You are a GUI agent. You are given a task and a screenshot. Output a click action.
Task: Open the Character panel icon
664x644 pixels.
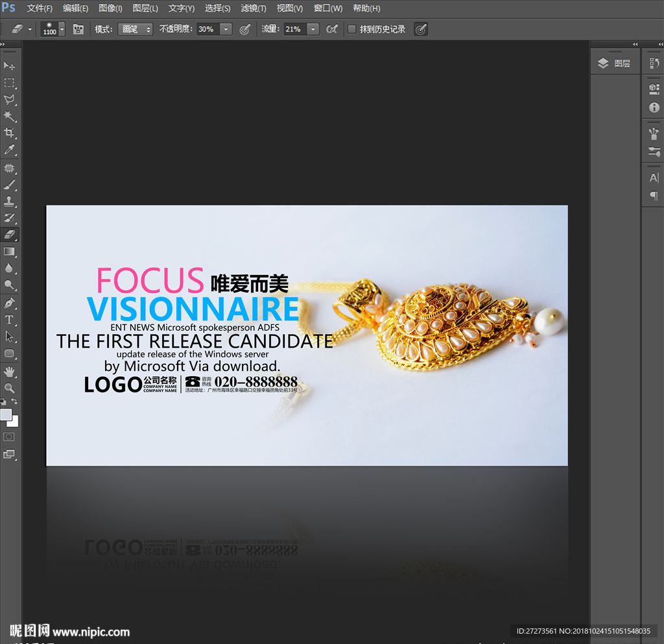click(x=654, y=178)
